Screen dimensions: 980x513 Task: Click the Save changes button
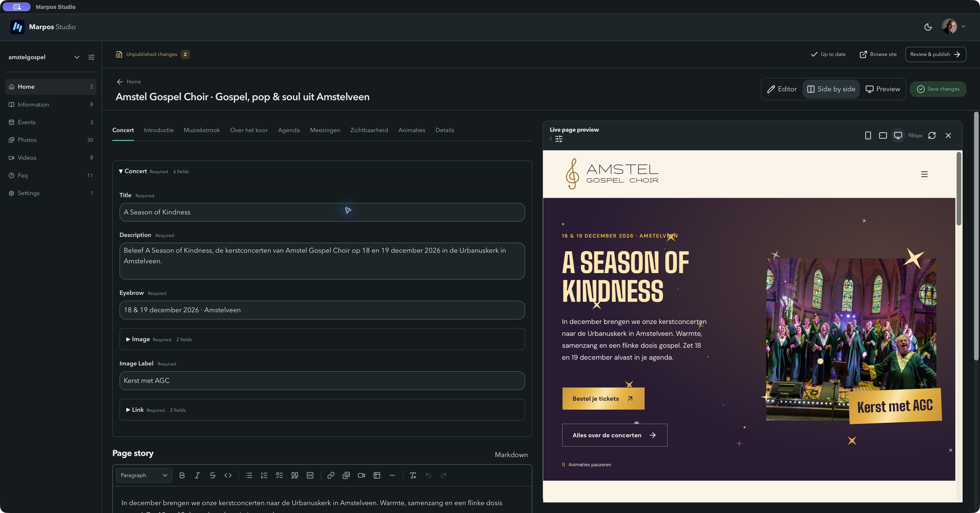point(938,89)
